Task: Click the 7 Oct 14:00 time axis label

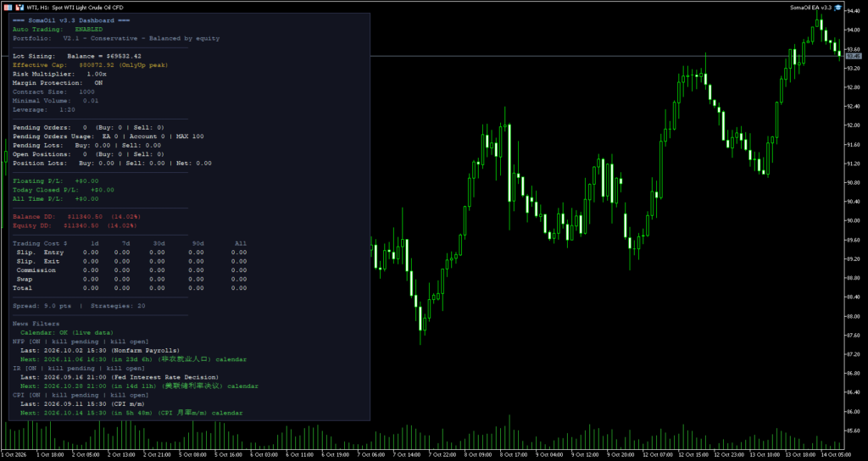Action: pos(408,454)
